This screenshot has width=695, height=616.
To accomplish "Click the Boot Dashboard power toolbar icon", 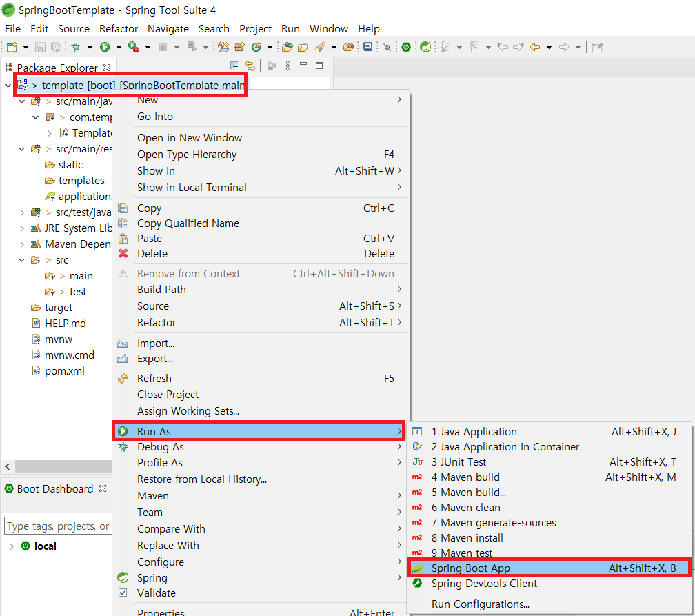I will click(x=406, y=47).
